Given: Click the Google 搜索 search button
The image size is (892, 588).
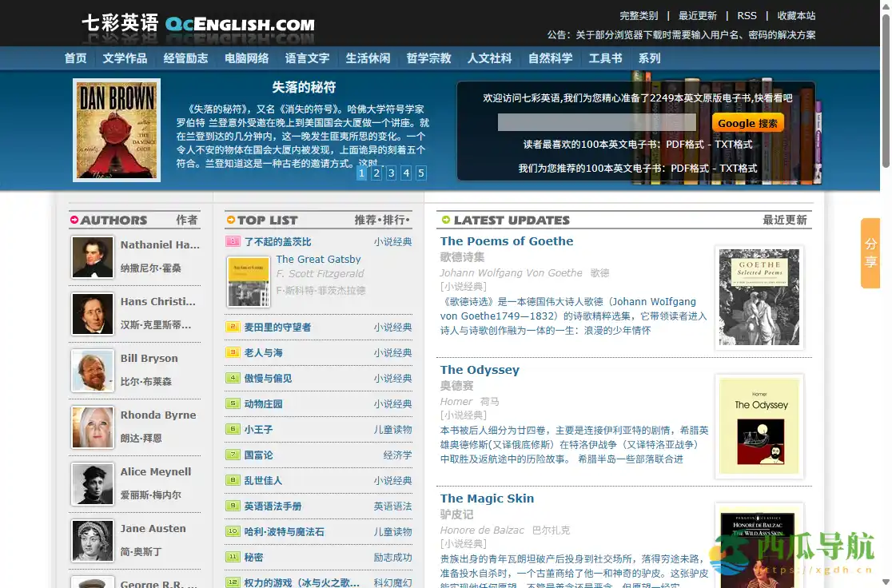Looking at the screenshot, I should (x=748, y=123).
